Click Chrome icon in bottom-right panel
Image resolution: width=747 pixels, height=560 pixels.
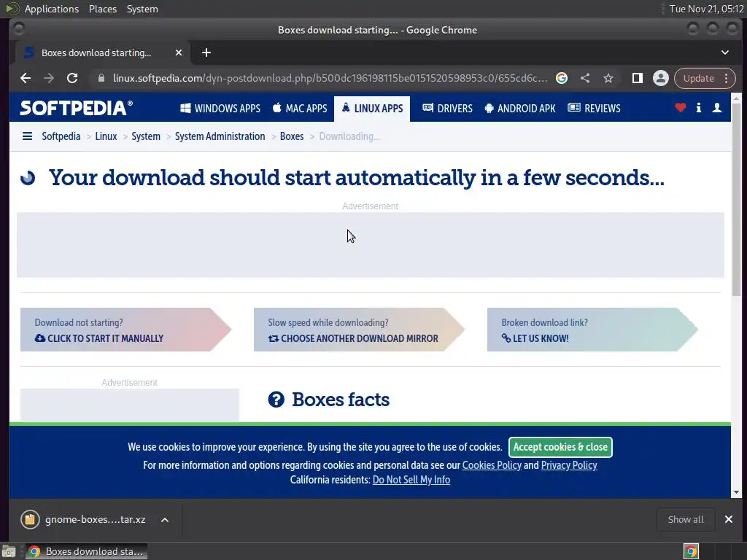(x=691, y=551)
